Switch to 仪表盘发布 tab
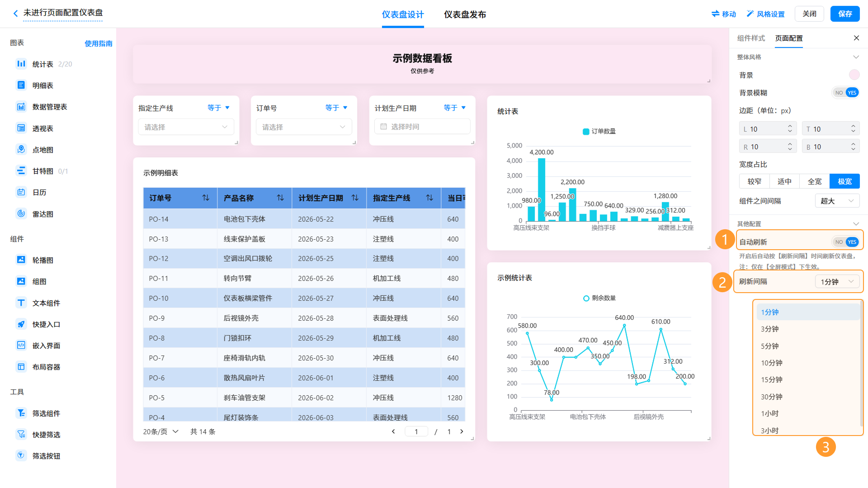This screenshot has width=868, height=488. pyautogui.click(x=465, y=14)
